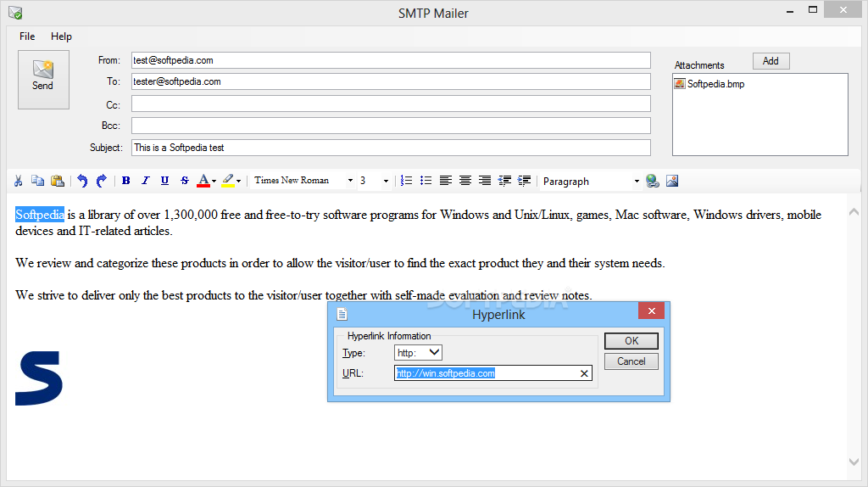Click the Hyperlink dialog document icon
Viewport: 868px width, 487px height.
pyautogui.click(x=342, y=314)
